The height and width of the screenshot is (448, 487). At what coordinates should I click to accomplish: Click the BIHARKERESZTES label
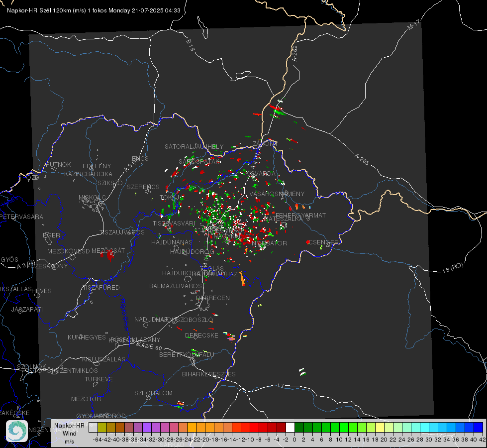pos(209,374)
